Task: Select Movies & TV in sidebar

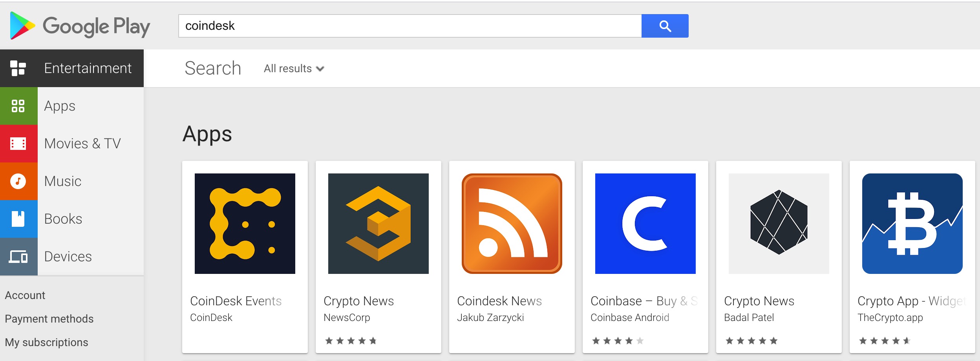Action: click(x=82, y=144)
